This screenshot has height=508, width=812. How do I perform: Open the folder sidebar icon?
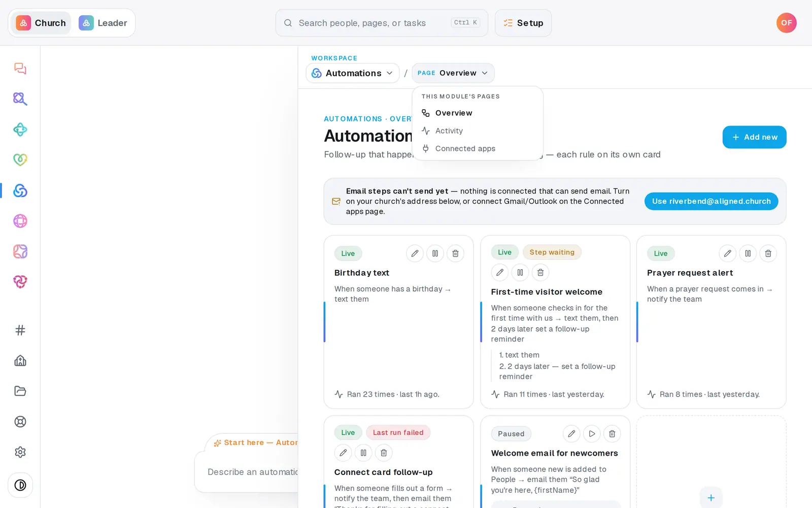(20, 391)
